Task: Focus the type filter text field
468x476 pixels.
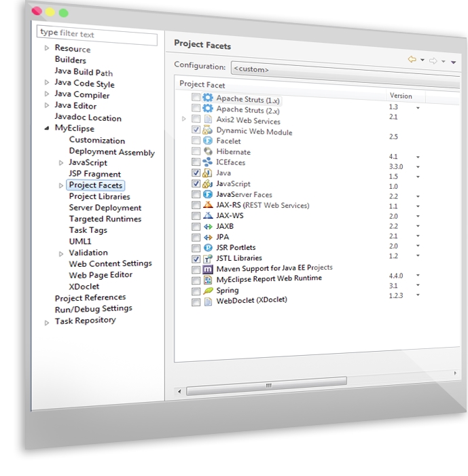Action: coord(97,35)
